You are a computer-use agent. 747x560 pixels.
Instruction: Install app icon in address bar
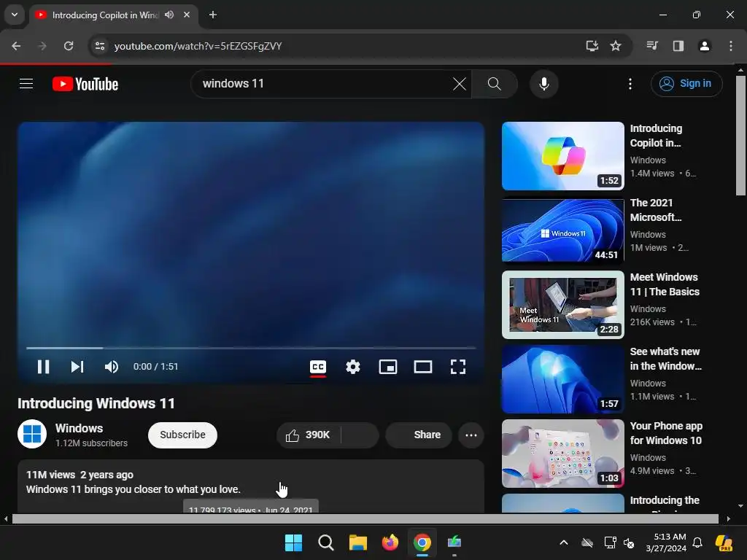tap(592, 46)
